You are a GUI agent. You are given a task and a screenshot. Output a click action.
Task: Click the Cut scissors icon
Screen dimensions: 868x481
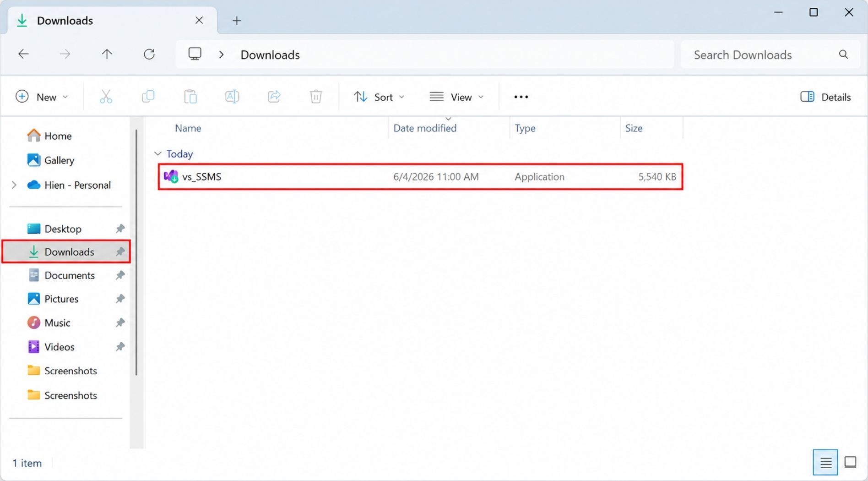(106, 97)
